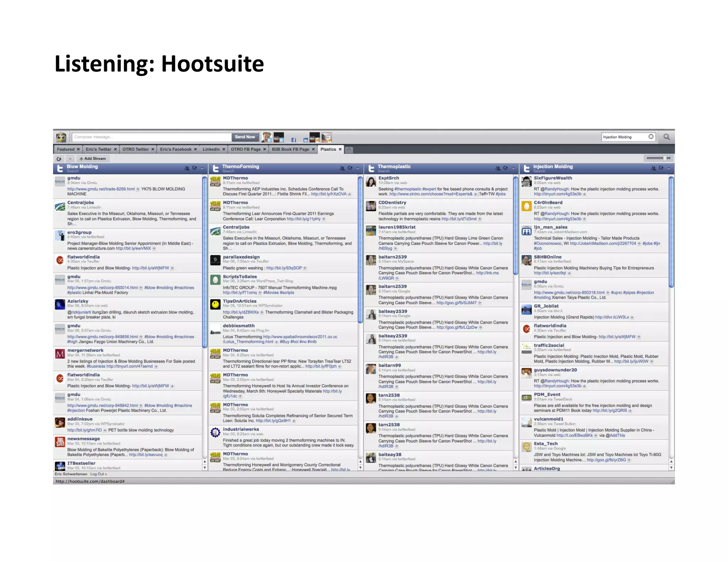The height and width of the screenshot is (562, 728).
Task: Open Injection Molding stream user icon
Action: point(653,168)
